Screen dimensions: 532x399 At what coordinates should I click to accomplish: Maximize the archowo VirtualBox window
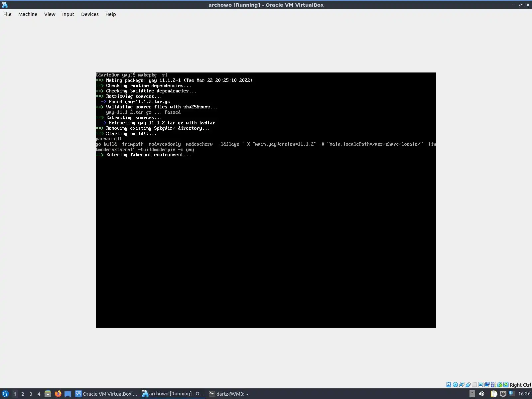click(x=521, y=5)
